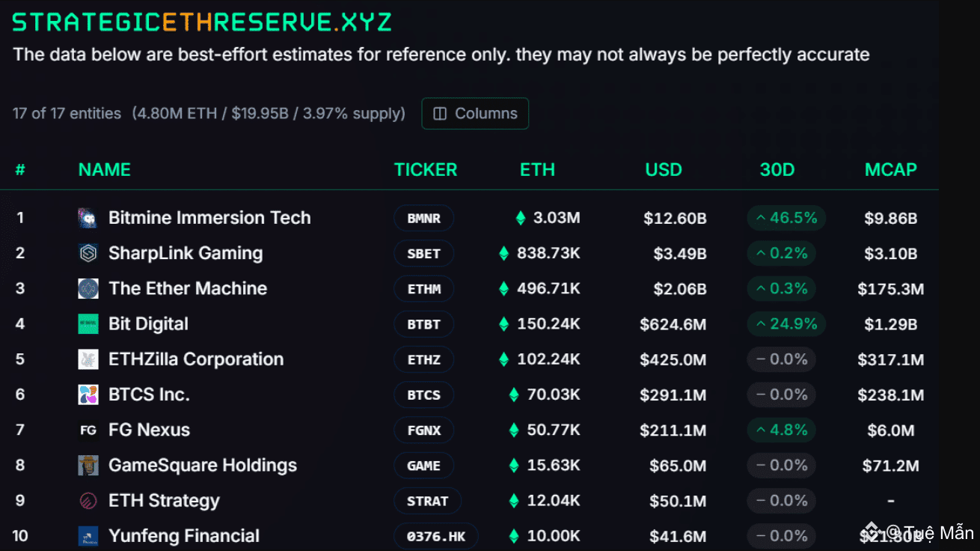Click the Yunfeng Financial logo icon
This screenshot has width=980, height=551.
pyautogui.click(x=88, y=536)
